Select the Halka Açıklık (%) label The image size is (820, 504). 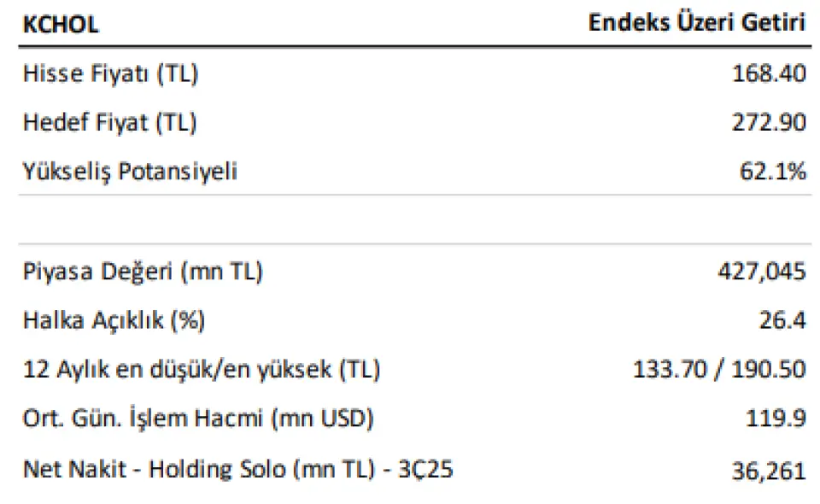coord(114,321)
